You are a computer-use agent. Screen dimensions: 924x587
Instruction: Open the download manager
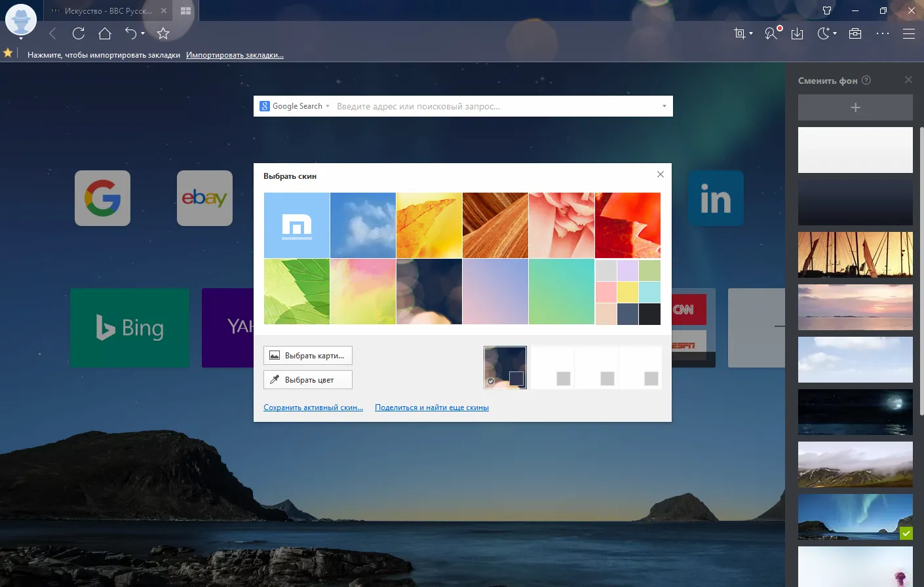point(798,33)
